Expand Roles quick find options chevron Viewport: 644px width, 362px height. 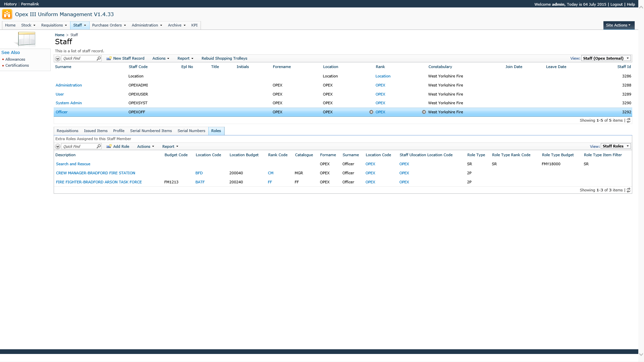(x=58, y=146)
